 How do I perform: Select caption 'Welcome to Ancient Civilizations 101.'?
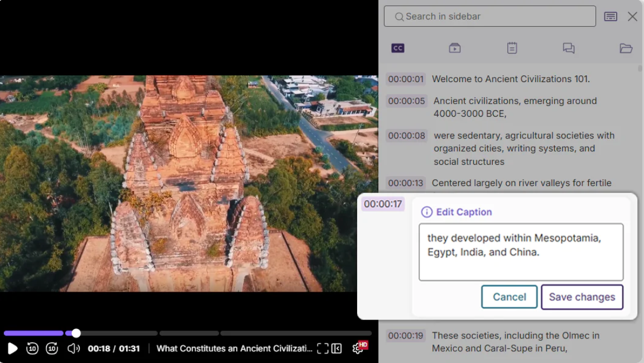tap(511, 79)
